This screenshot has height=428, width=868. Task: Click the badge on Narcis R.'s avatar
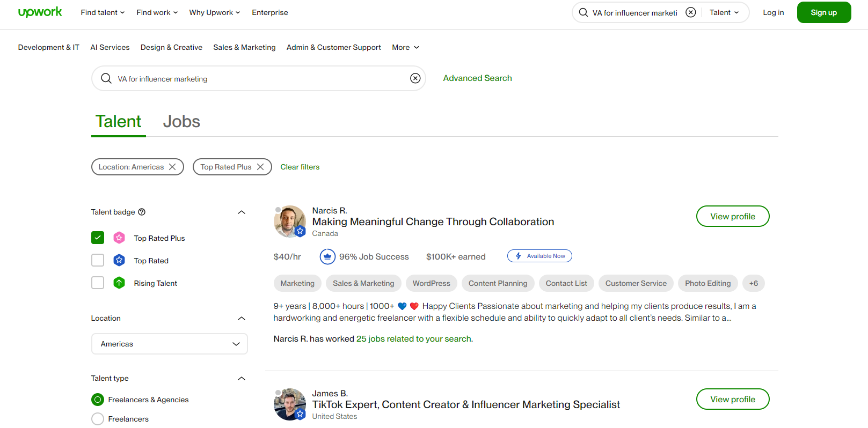tap(300, 231)
